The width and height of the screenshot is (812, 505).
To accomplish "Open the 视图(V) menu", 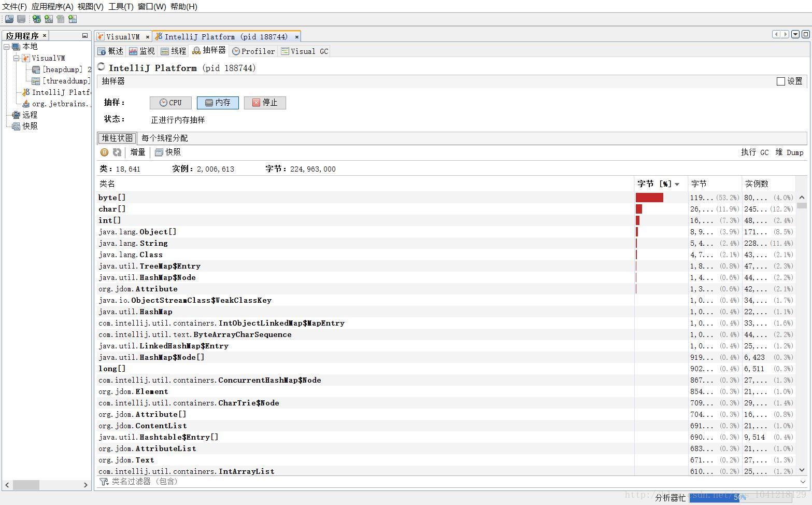I will pyautogui.click(x=91, y=6).
